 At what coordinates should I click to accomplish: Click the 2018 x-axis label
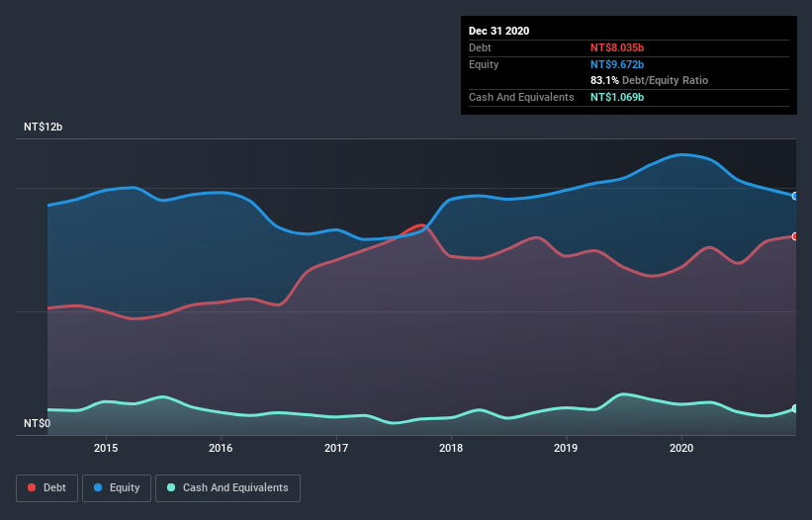451,448
